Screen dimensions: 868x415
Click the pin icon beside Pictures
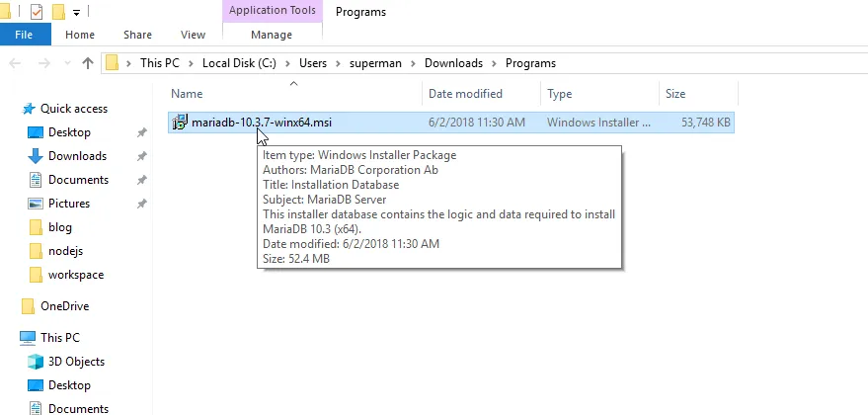[x=142, y=204]
